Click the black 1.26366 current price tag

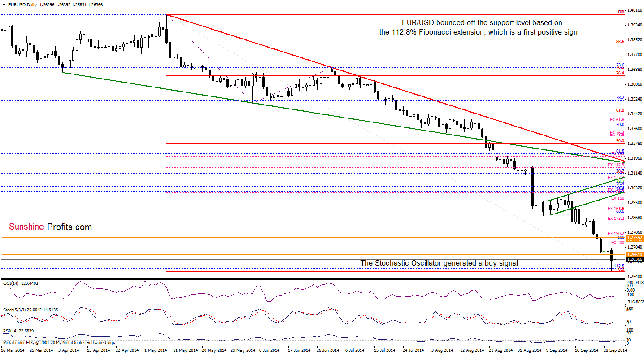click(635, 259)
